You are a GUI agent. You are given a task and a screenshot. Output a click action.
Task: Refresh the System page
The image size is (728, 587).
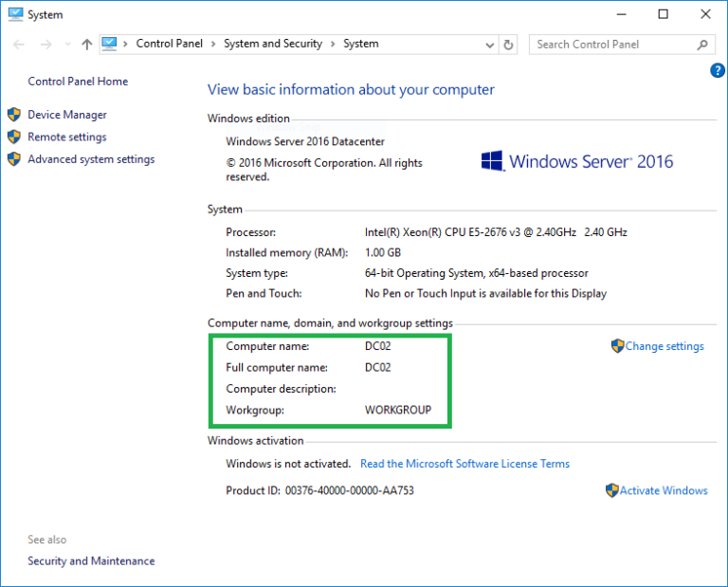[509, 45]
